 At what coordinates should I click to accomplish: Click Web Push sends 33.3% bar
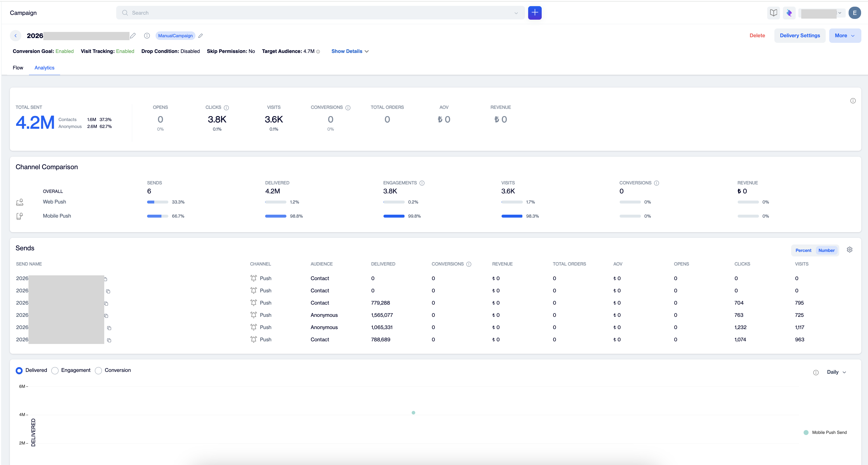(x=157, y=202)
